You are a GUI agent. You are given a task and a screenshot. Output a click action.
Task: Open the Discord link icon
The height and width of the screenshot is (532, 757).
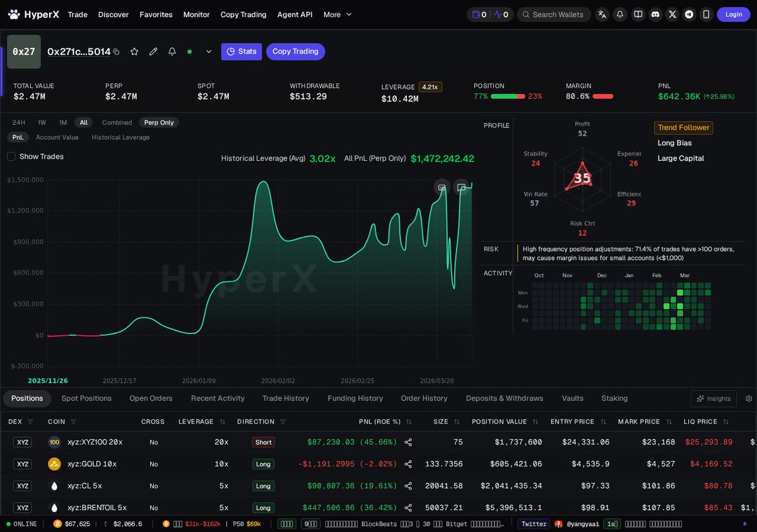655,14
